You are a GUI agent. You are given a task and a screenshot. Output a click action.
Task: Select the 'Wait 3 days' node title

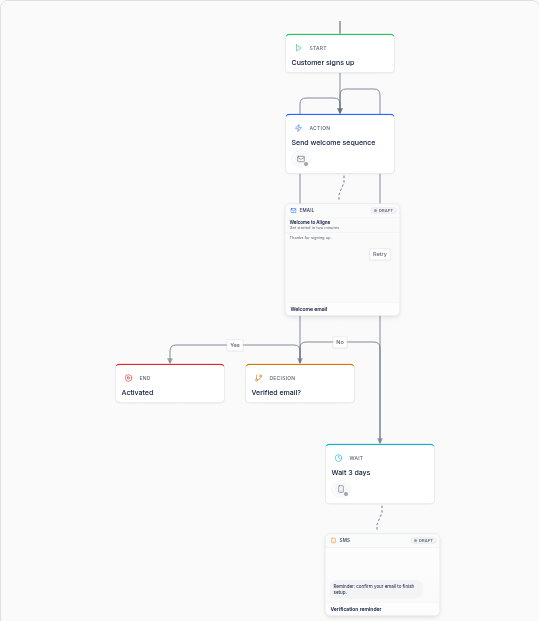coord(350,472)
